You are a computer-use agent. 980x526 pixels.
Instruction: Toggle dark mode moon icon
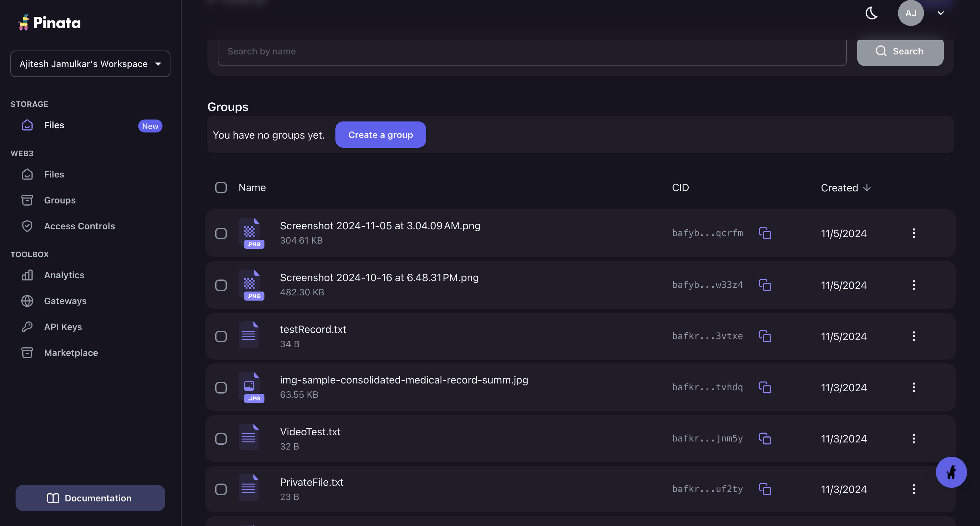tap(871, 13)
